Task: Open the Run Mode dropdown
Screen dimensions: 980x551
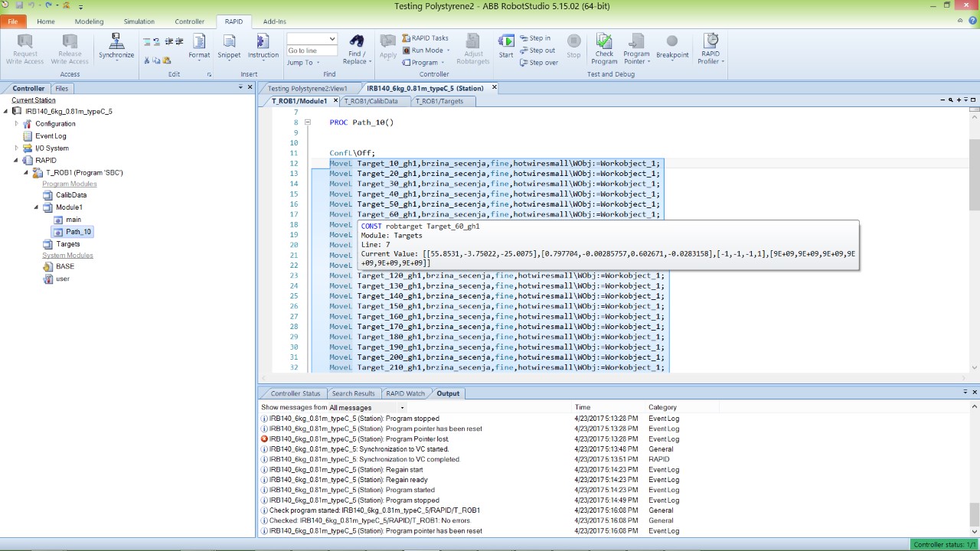Action: 426,51
